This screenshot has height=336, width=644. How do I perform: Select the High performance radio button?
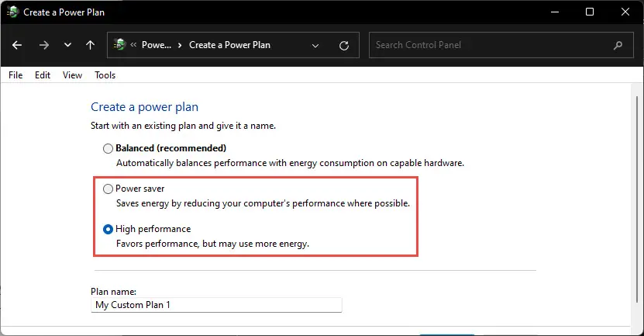pyautogui.click(x=108, y=229)
